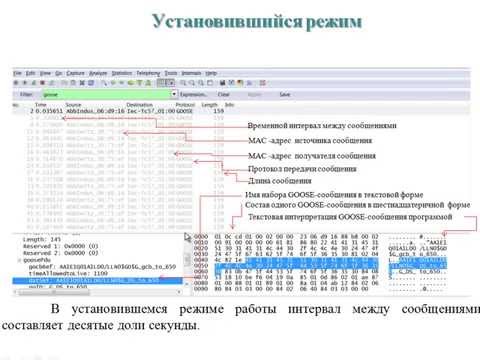Click the start capture toolbar icon
480x360 pixels.
(34, 83)
